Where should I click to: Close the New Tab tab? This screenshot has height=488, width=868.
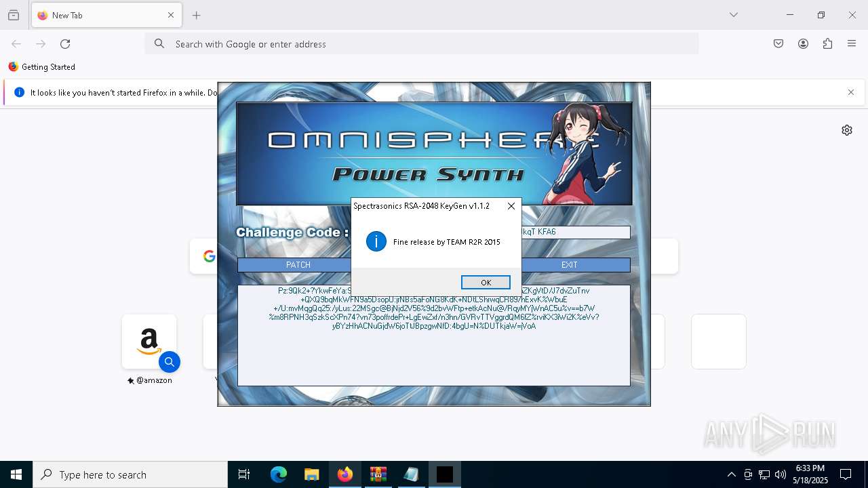pos(171,15)
